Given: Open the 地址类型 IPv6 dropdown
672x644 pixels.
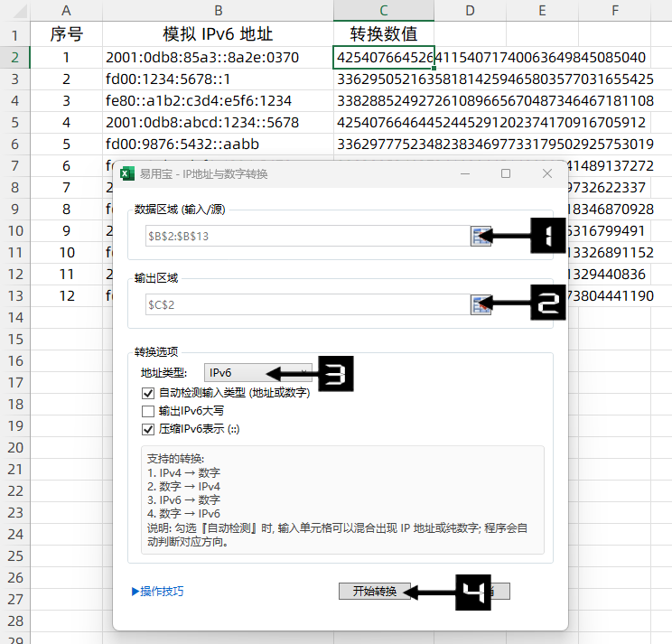Looking at the screenshot, I should coord(257,372).
